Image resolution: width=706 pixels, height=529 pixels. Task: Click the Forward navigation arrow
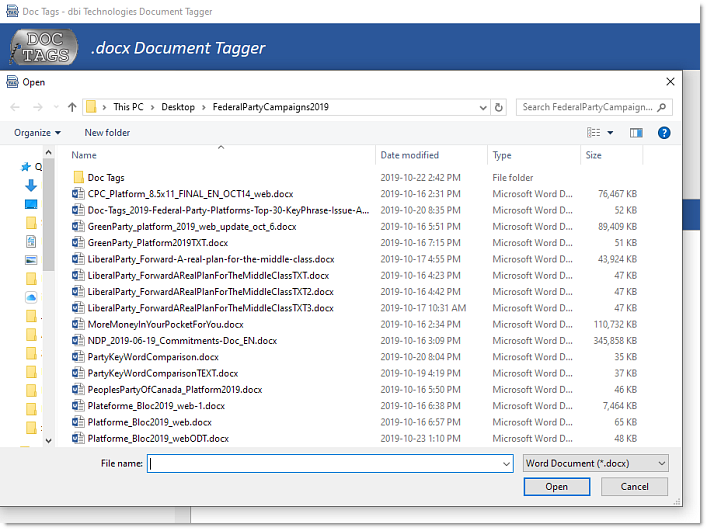[38, 107]
